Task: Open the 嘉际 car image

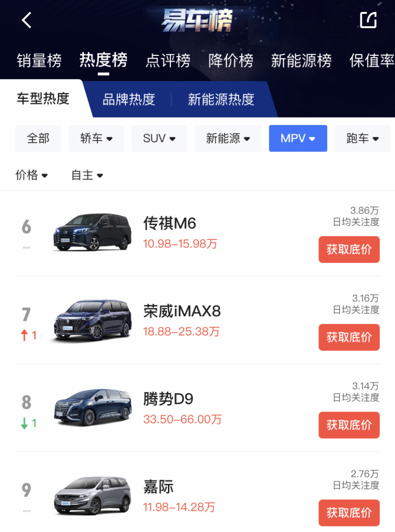Action: point(92,496)
